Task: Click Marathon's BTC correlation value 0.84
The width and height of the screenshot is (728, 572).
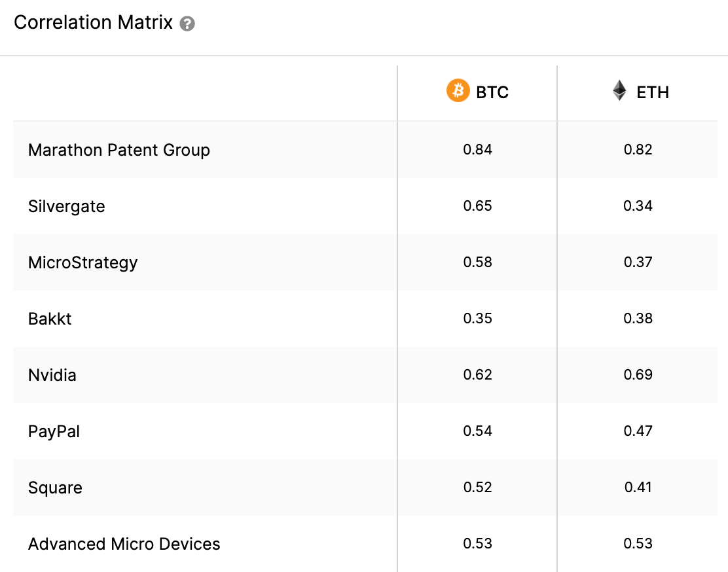Action: pos(477,149)
